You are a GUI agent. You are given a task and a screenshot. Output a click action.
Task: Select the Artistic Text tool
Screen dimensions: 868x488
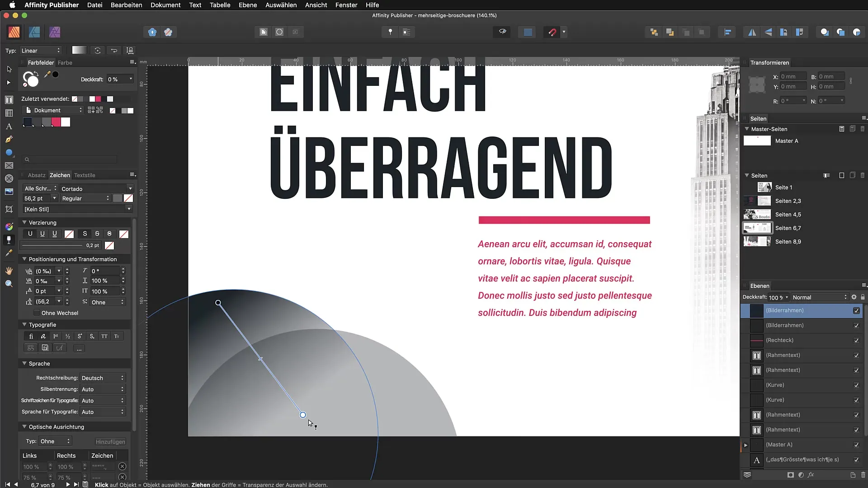click(9, 127)
